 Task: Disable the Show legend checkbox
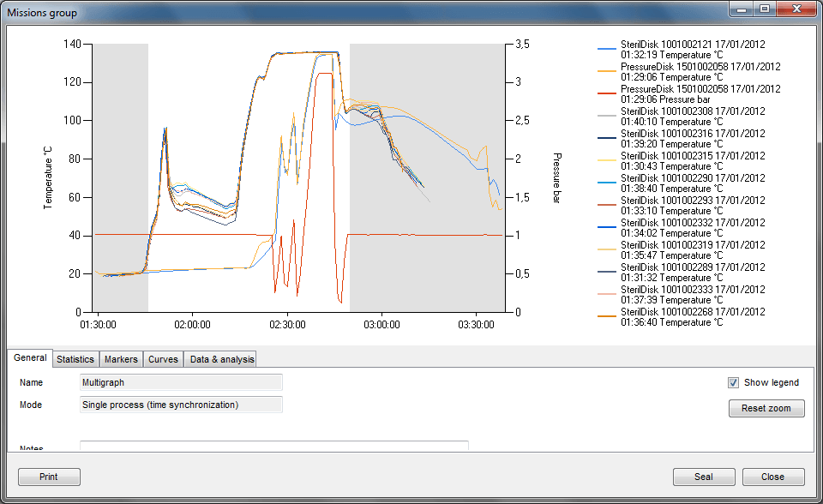734,382
